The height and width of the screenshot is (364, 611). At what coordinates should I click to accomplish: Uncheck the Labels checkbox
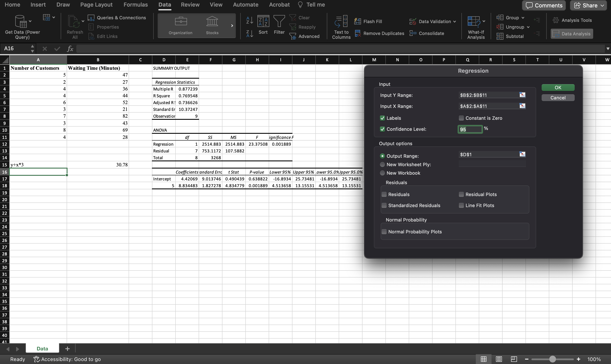382,118
